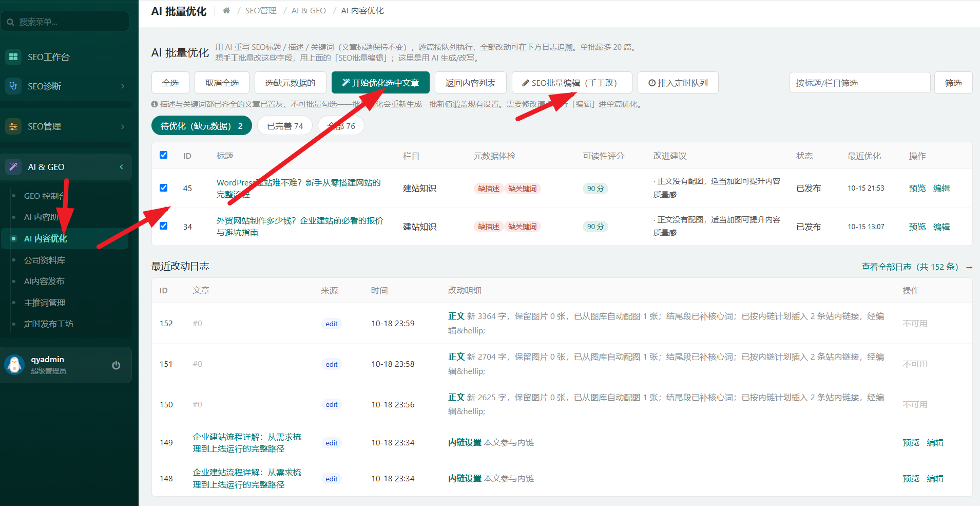Screen dimensions: 980x506
Task: Click SEO管理 in breadcrumb
Action: coord(261,10)
